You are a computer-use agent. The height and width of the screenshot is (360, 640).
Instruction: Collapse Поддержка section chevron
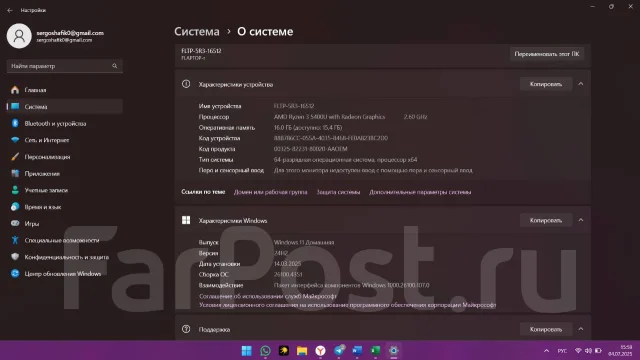(x=580, y=329)
